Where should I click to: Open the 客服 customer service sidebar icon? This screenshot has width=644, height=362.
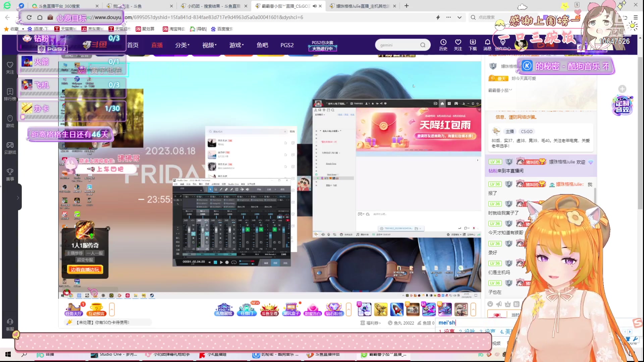(10, 325)
